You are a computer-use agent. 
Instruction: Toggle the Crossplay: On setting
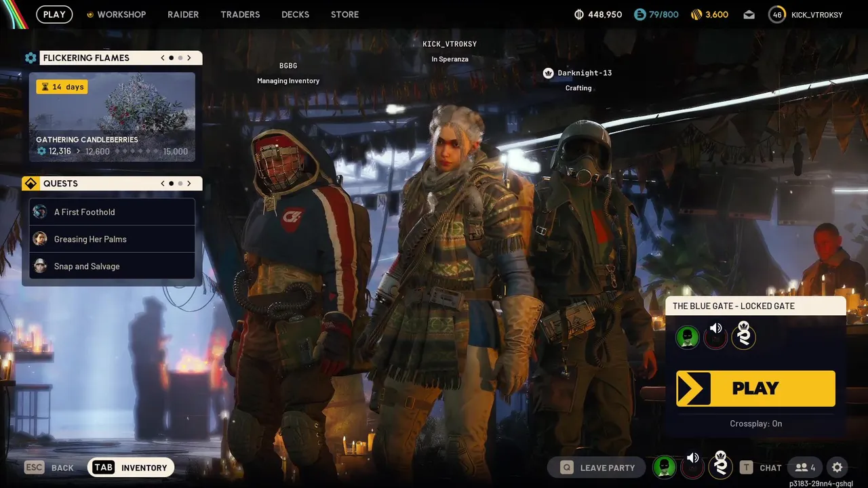click(x=755, y=424)
